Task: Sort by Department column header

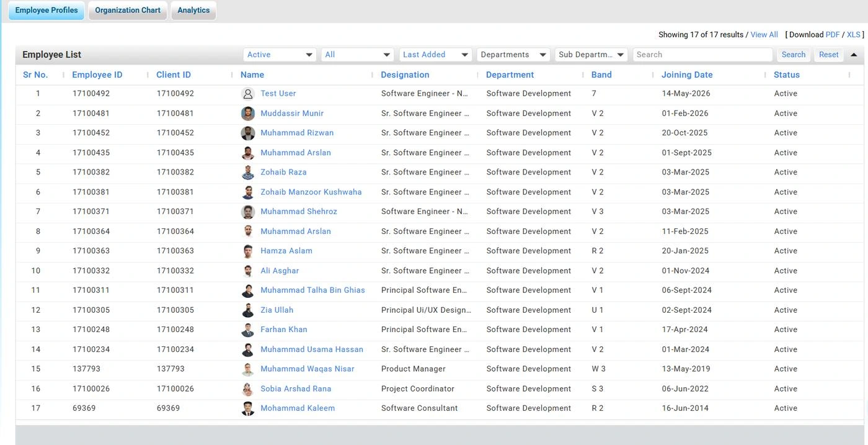Action: click(510, 74)
